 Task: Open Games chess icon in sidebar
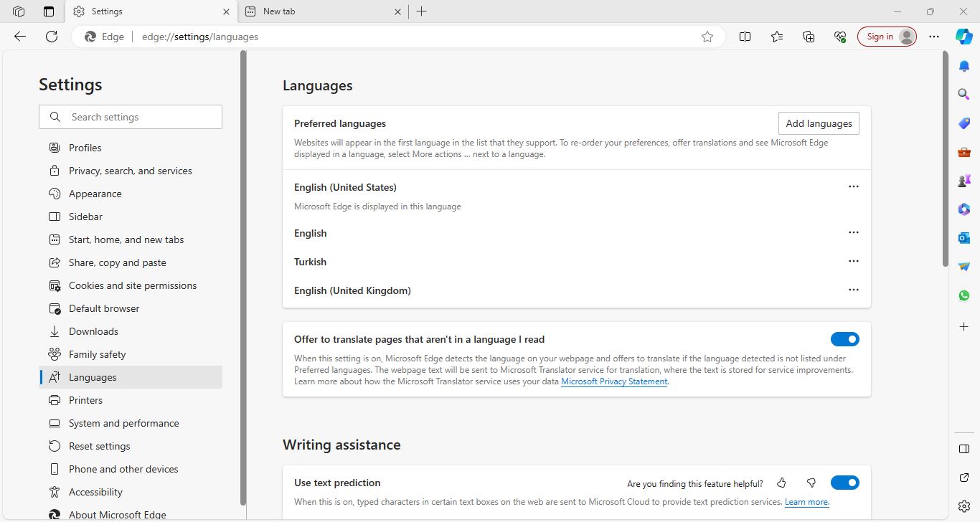pos(964,181)
